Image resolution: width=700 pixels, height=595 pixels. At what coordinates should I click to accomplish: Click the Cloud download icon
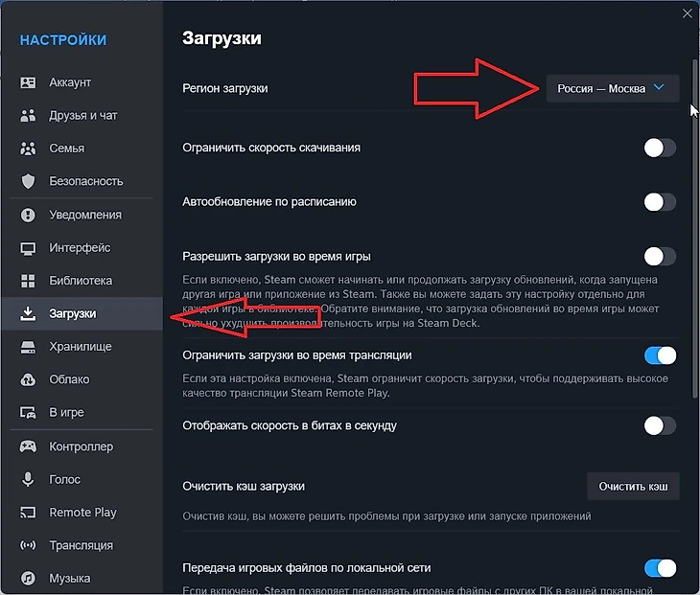point(29,379)
